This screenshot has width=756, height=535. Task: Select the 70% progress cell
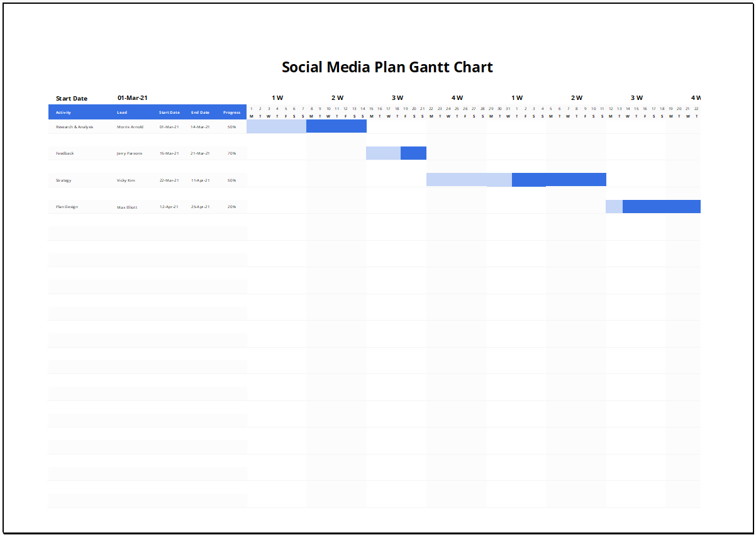pyautogui.click(x=231, y=153)
